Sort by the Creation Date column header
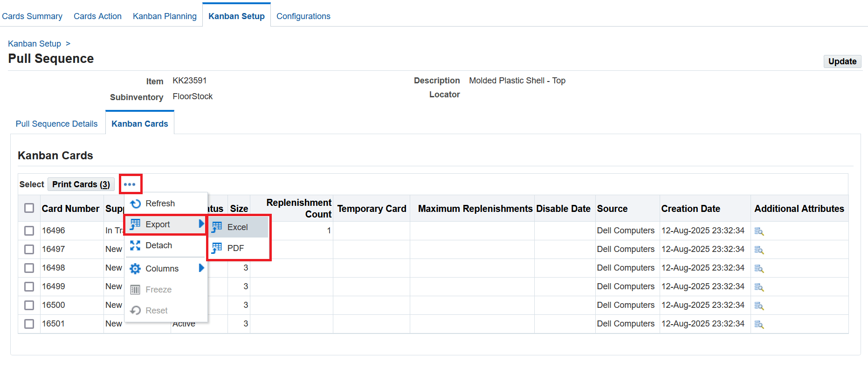This screenshot has height=367, width=868. [x=690, y=209]
